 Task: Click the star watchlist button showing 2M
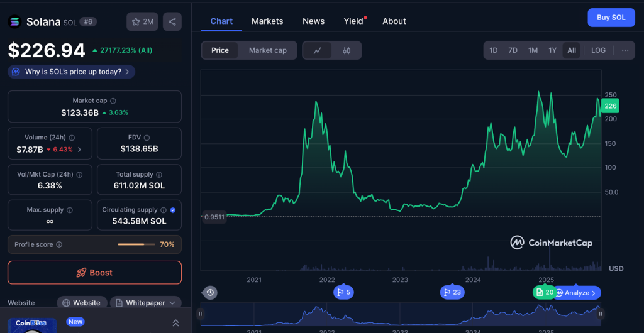[142, 21]
